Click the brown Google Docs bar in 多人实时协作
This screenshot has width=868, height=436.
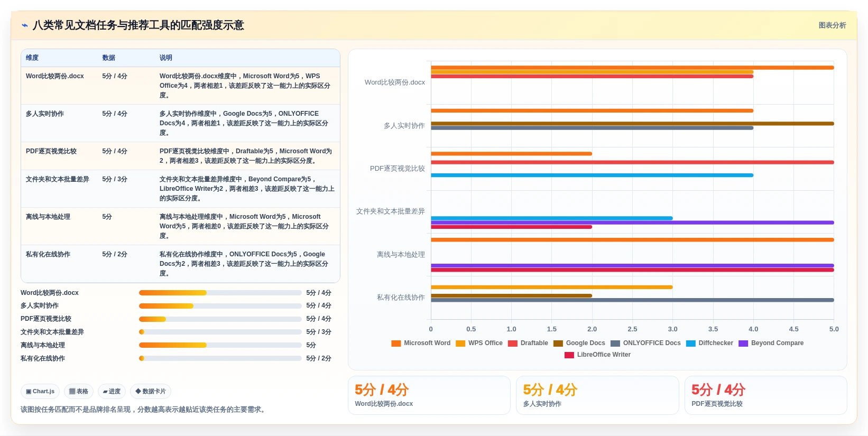(632, 124)
